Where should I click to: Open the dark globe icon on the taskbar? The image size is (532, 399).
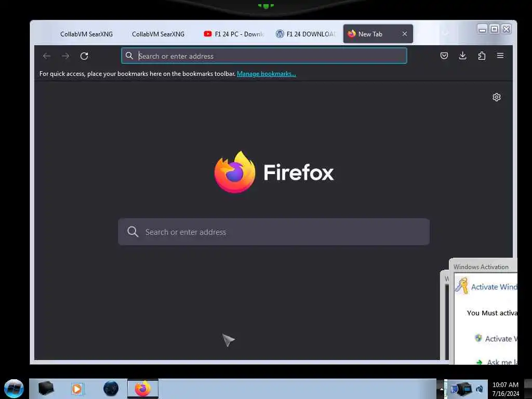point(111,389)
